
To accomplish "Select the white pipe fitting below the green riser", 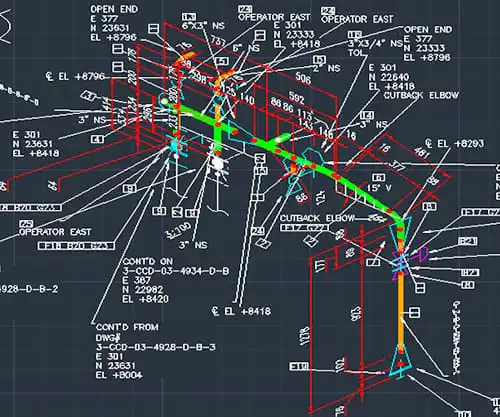I will coord(218,164).
